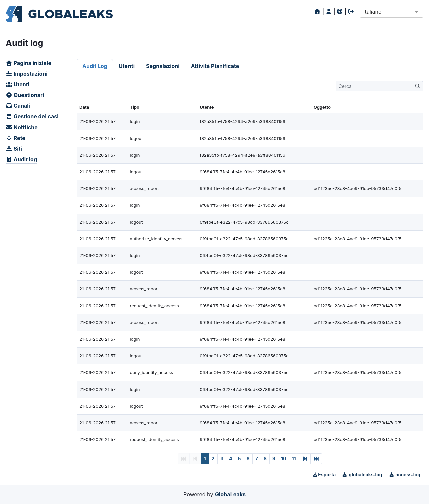
Task: Go to page 8 of results
Action: (x=265, y=459)
